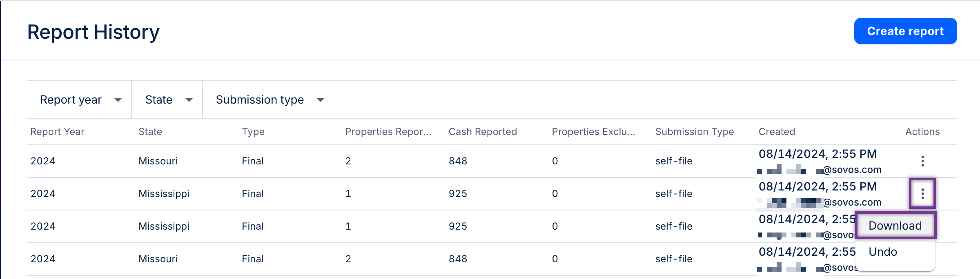
Task: Click the Properties Reported column header
Action: coord(388,132)
